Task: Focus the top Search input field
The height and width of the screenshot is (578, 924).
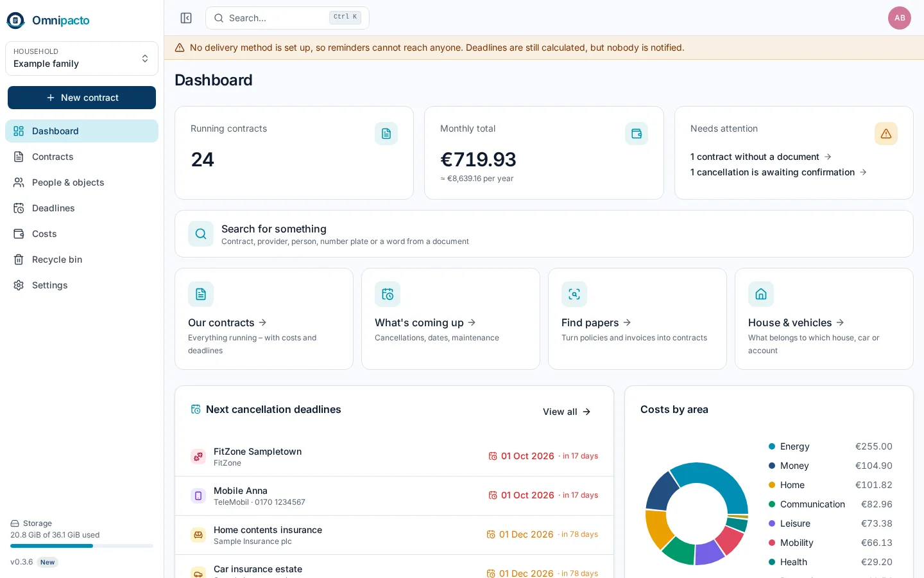Action: point(287,18)
